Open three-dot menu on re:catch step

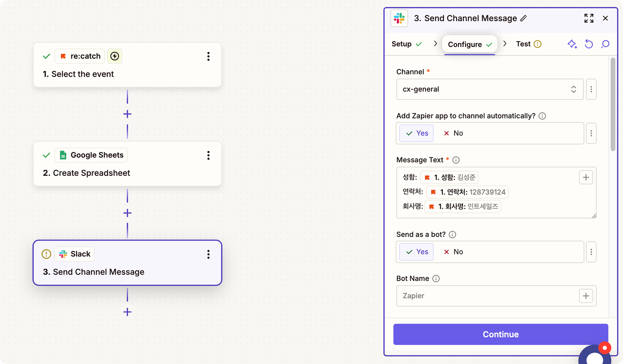[x=208, y=56]
